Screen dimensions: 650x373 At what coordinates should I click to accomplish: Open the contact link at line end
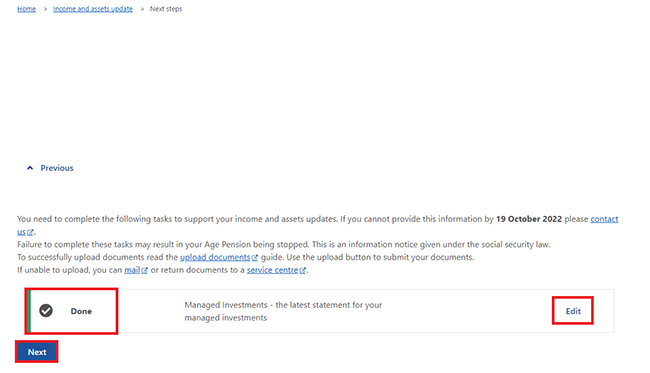tap(604, 219)
